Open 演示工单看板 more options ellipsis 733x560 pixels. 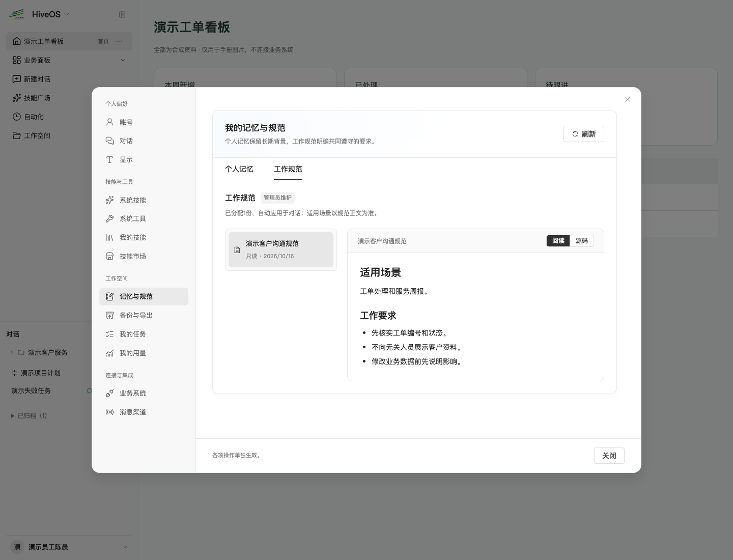(119, 41)
